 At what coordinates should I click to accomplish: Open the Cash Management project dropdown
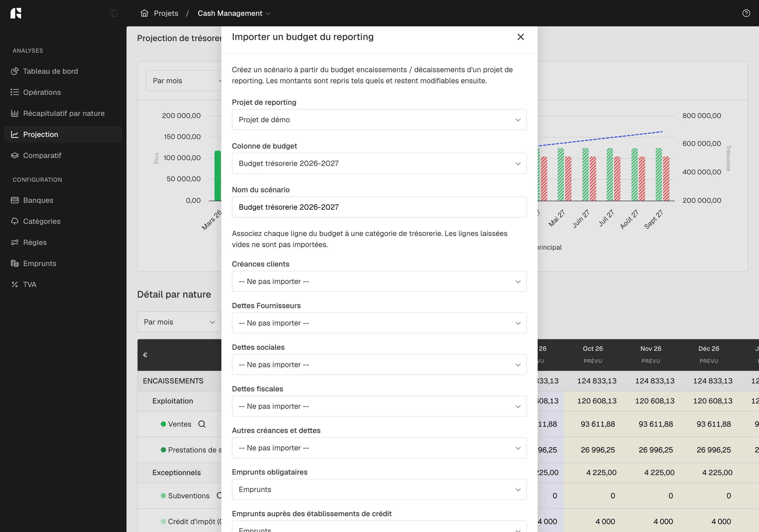click(x=234, y=13)
